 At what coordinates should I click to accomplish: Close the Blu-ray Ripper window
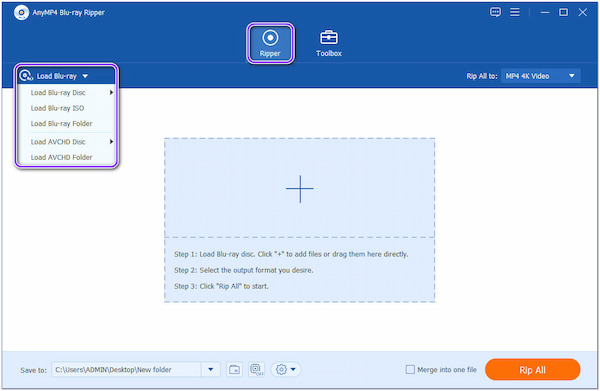click(x=582, y=13)
